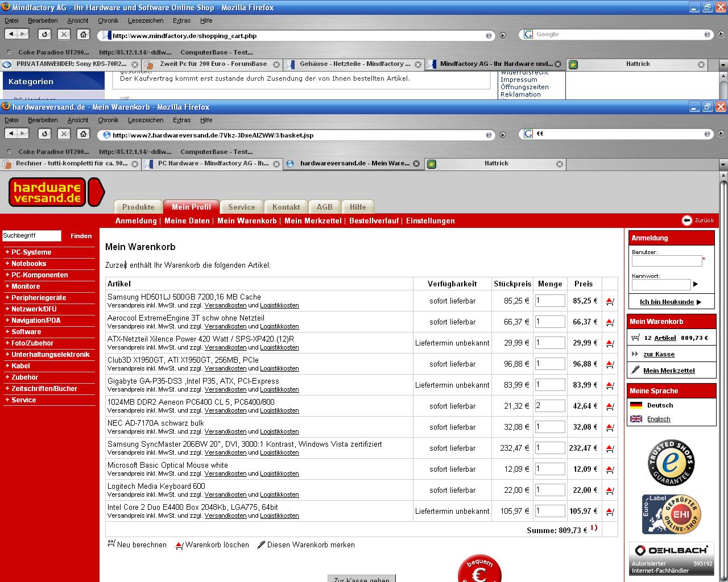Click the Kennwort password field
This screenshot has width=728, height=582.
tap(661, 284)
